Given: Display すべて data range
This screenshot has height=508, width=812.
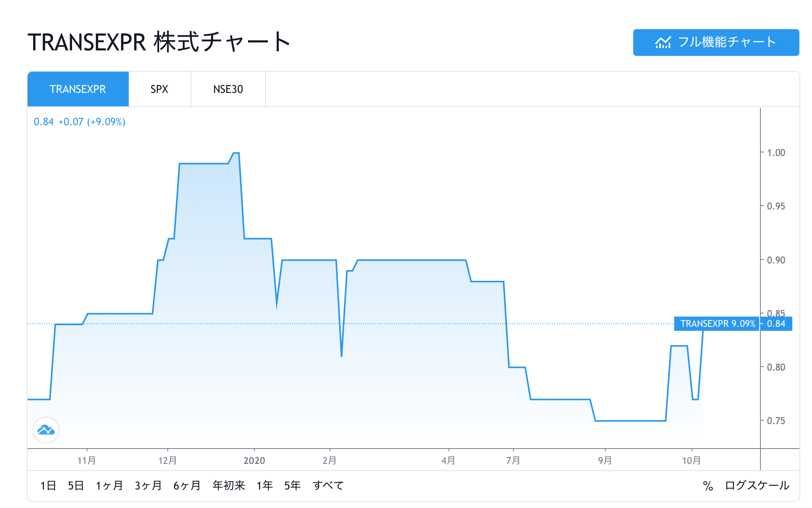Looking at the screenshot, I should click(328, 485).
